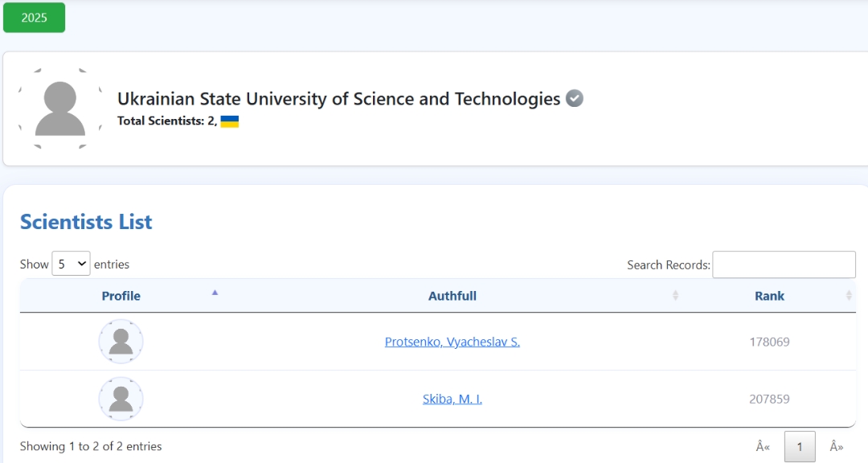Click the verified checkmark badge
The height and width of the screenshot is (463, 868).
pos(574,99)
